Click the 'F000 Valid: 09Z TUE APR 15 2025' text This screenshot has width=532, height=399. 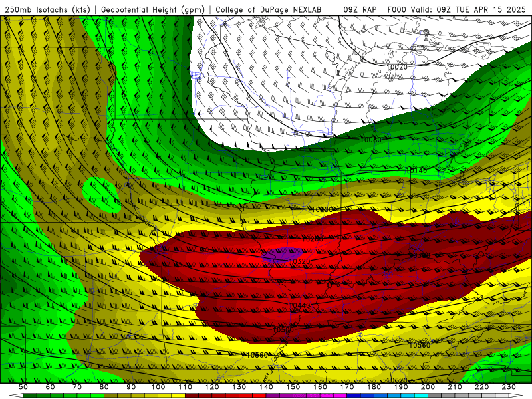458,10
